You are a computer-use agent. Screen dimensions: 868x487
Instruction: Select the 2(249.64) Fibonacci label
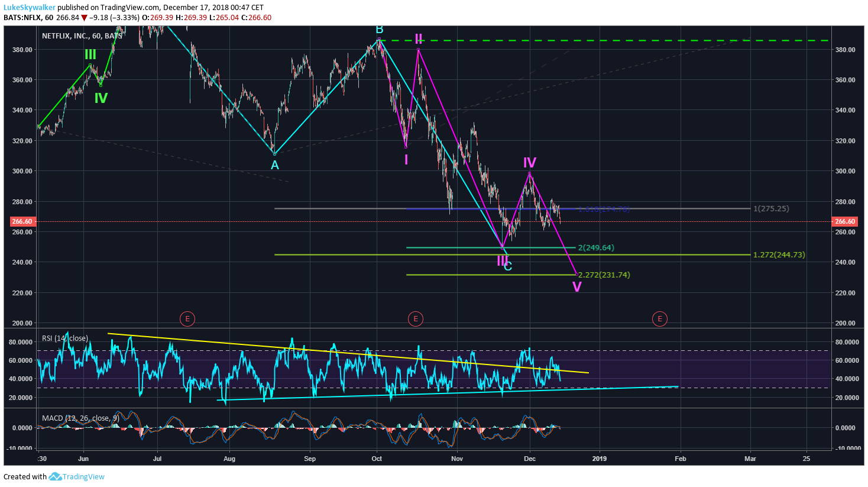pyautogui.click(x=596, y=248)
